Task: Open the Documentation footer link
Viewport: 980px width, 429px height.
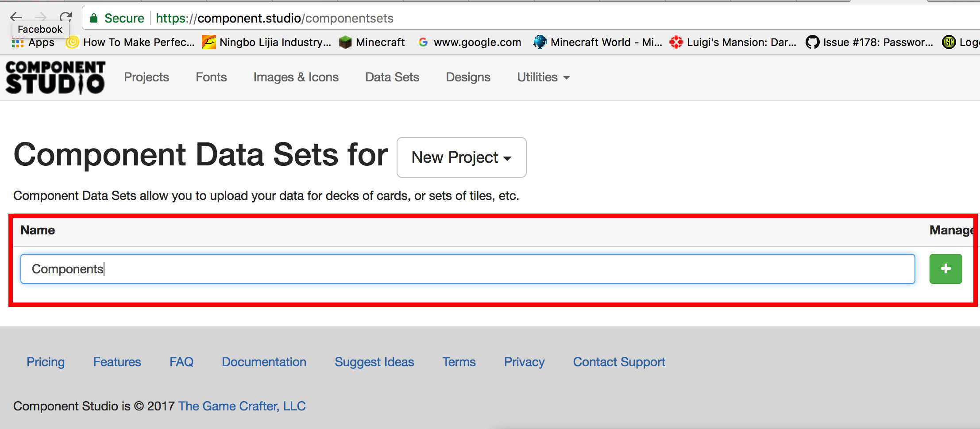Action: tap(264, 362)
